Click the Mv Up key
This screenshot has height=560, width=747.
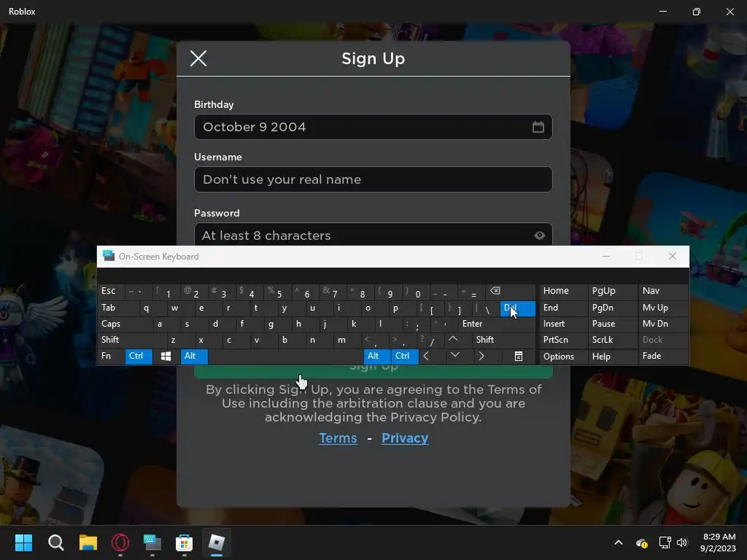coord(663,308)
